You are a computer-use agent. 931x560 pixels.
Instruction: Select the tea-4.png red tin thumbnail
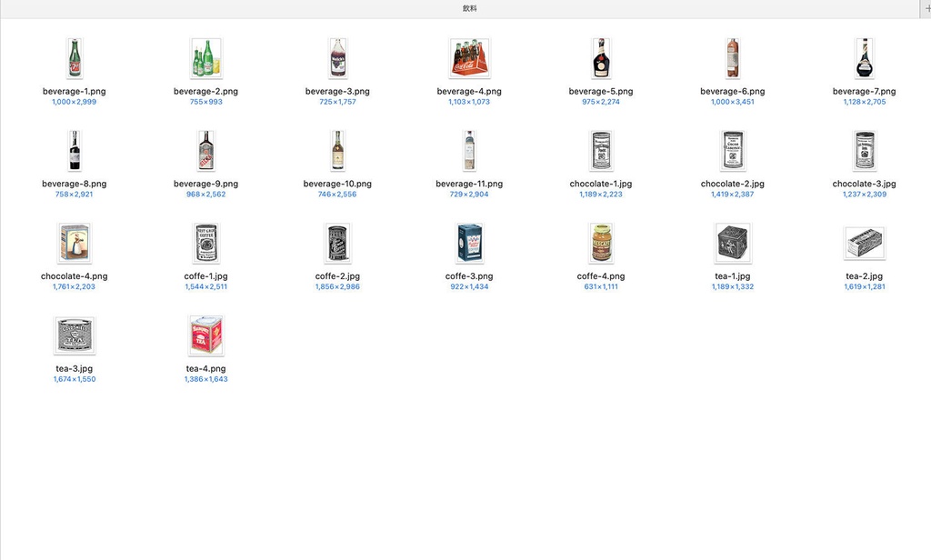click(x=206, y=335)
